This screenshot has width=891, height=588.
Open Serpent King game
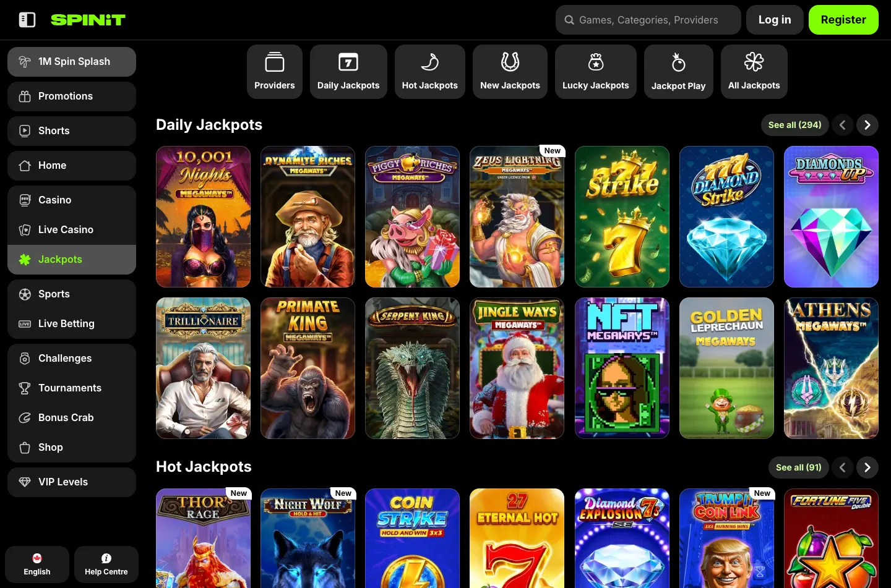coord(412,369)
